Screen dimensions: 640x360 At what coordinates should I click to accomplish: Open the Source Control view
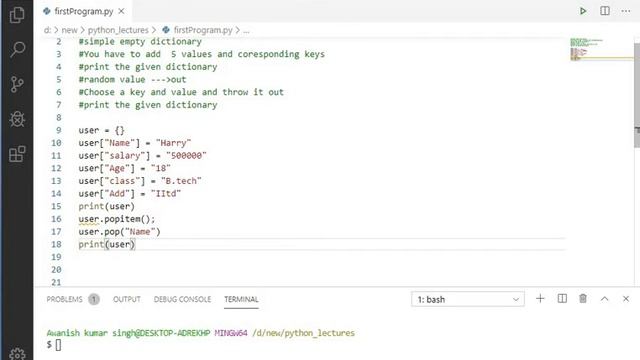[x=17, y=84]
